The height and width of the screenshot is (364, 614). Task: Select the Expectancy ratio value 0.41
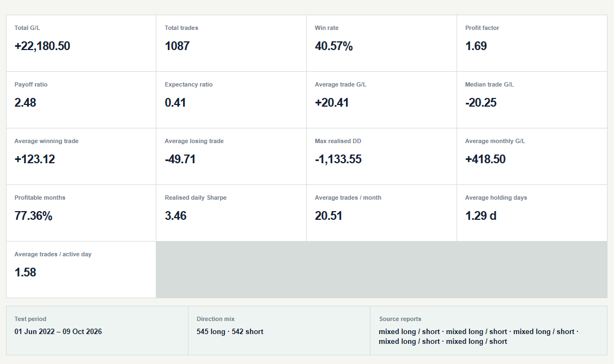pos(175,103)
